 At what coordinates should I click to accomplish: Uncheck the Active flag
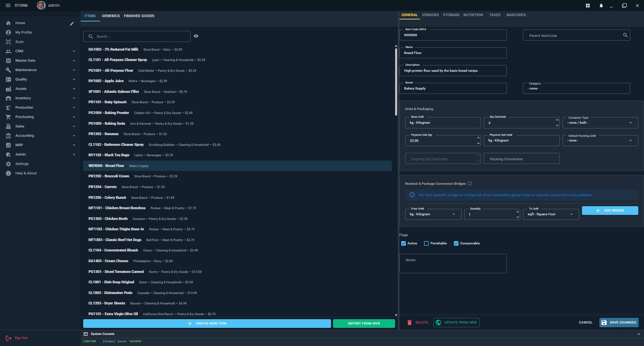tap(404, 243)
